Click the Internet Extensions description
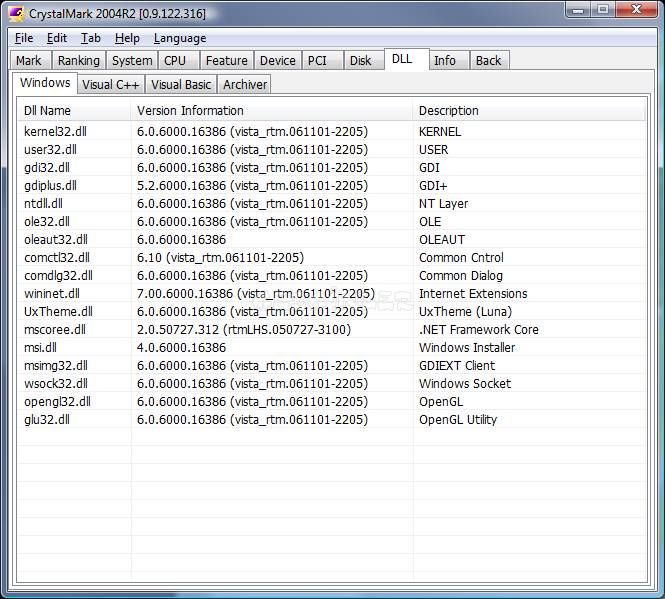Image resolution: width=665 pixels, height=599 pixels. (x=473, y=294)
